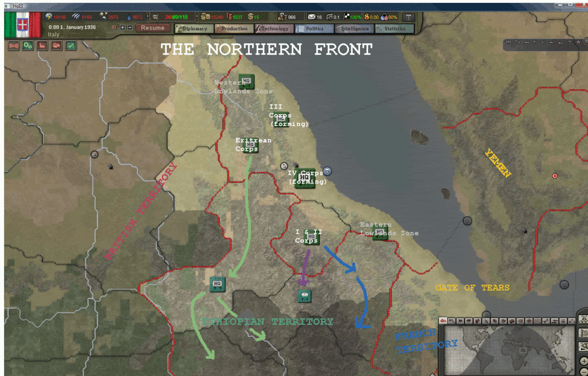Switch to the Technology tab

tap(274, 29)
